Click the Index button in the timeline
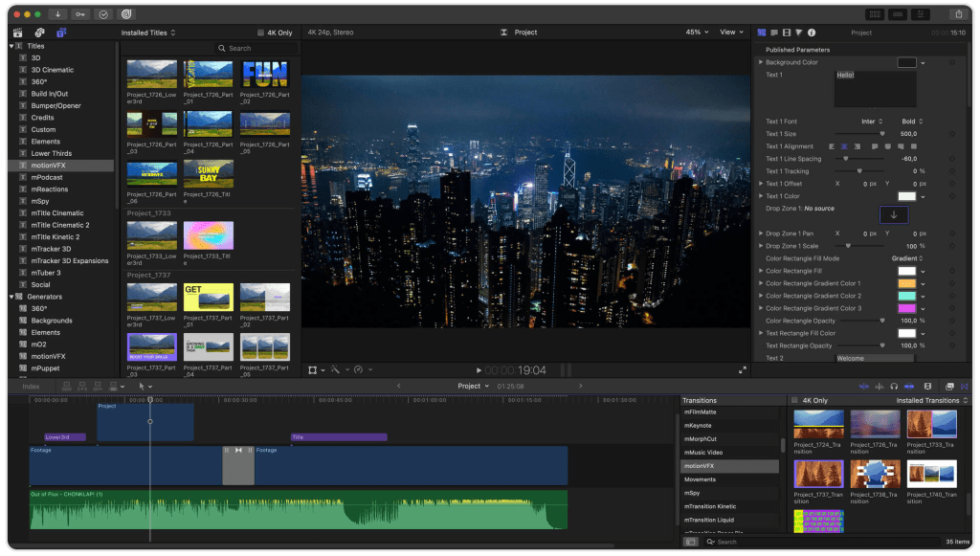 point(32,386)
